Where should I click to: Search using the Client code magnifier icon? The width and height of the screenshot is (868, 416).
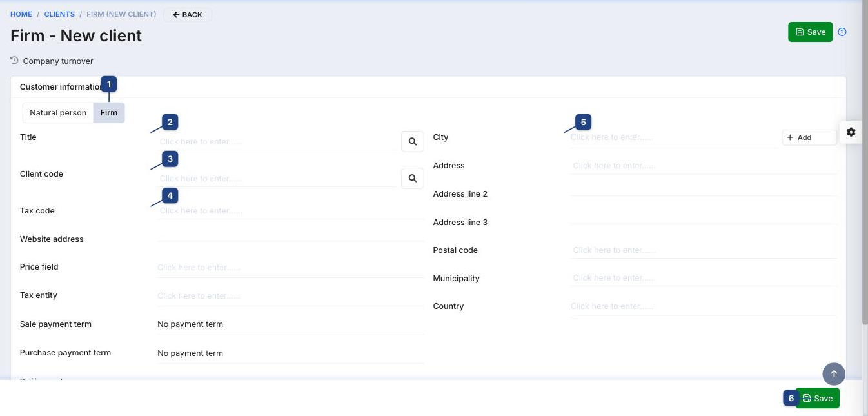pyautogui.click(x=413, y=178)
